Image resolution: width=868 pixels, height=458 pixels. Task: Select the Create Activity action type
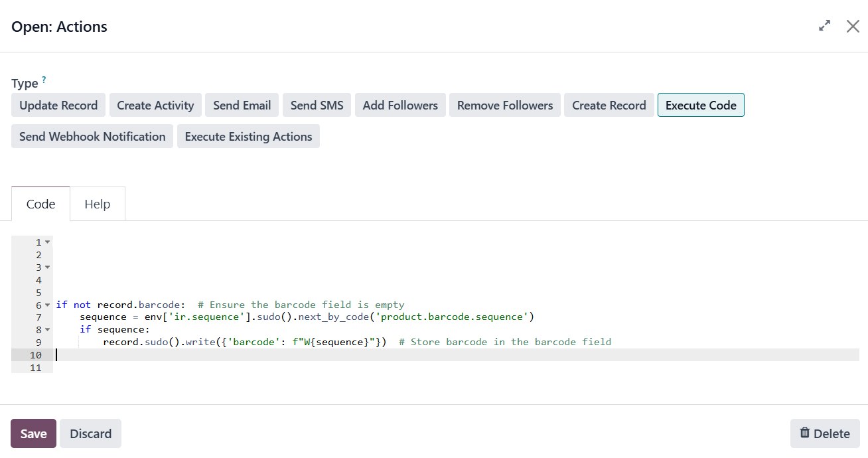(x=155, y=105)
